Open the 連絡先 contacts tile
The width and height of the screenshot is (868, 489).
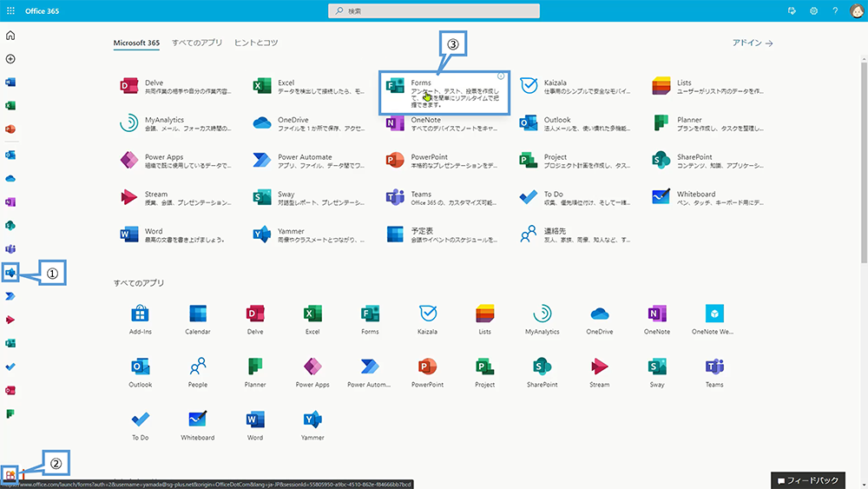click(575, 235)
